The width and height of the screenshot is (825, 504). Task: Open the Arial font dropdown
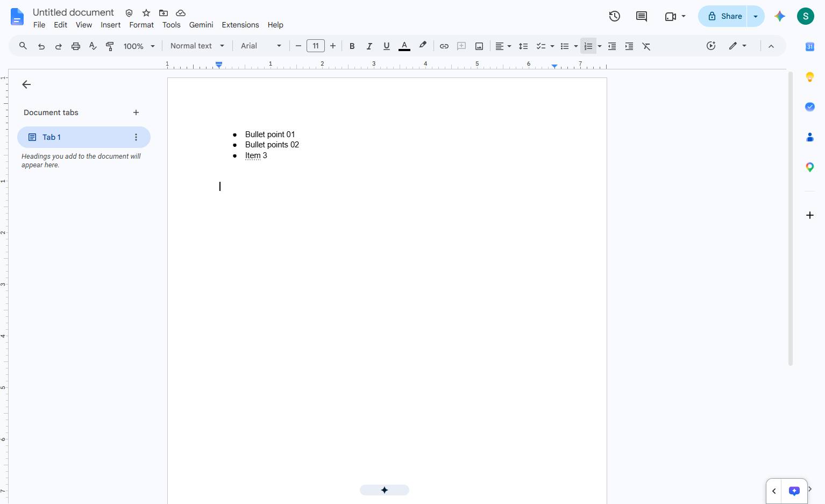(261, 46)
